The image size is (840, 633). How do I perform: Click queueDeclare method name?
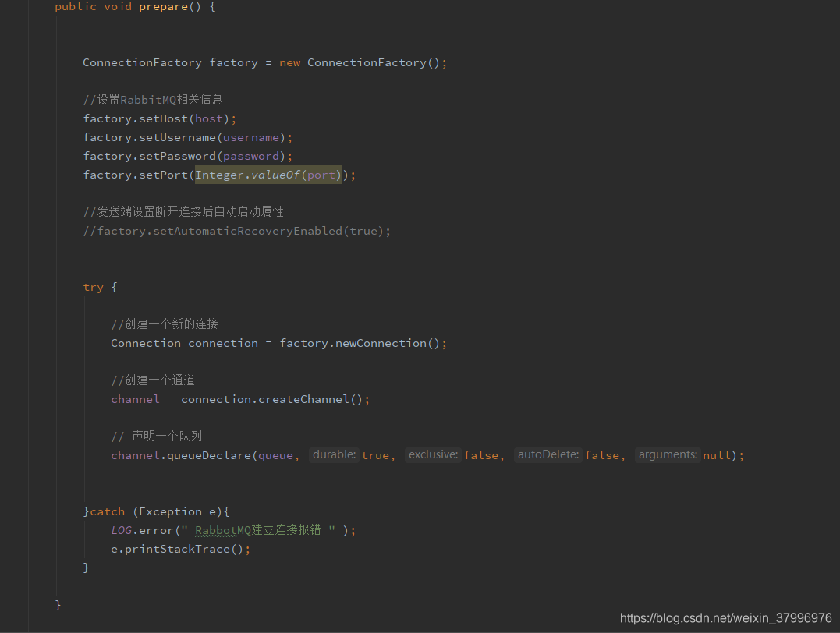209,456
